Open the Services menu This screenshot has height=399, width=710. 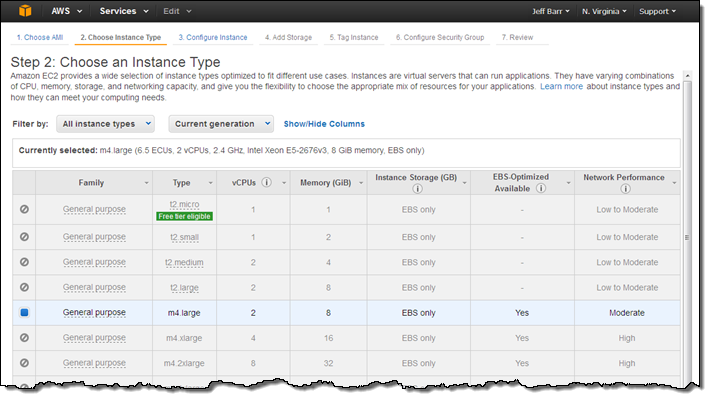coord(124,11)
